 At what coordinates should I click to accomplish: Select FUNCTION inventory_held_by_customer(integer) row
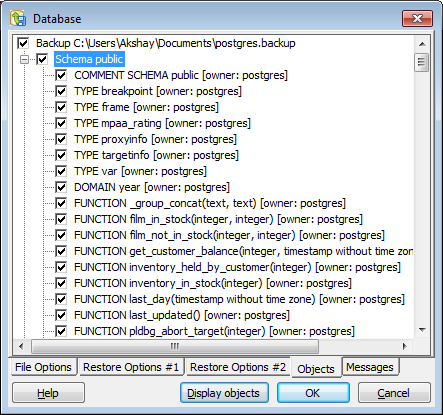coord(237,267)
